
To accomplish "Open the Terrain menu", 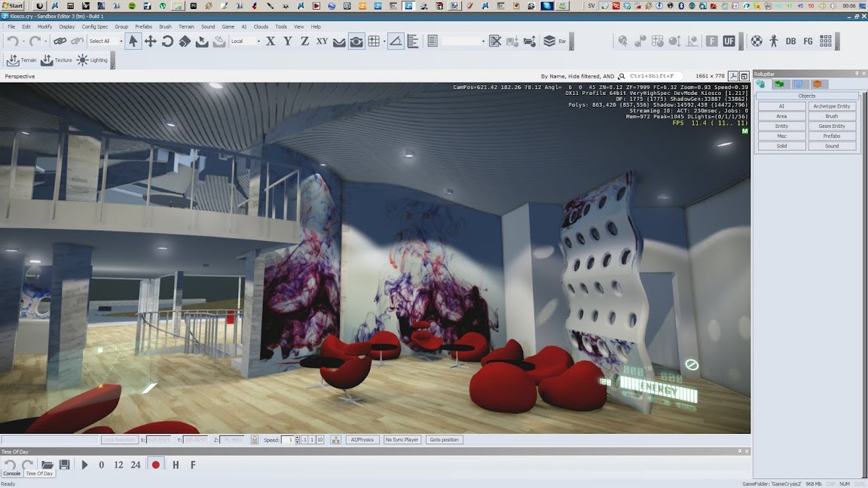I will [x=186, y=26].
